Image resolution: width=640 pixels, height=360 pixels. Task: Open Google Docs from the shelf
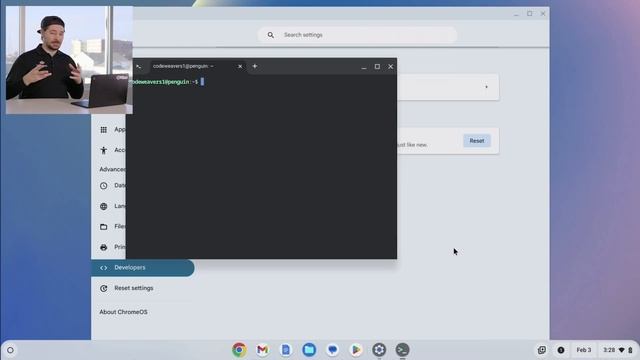pos(286,350)
